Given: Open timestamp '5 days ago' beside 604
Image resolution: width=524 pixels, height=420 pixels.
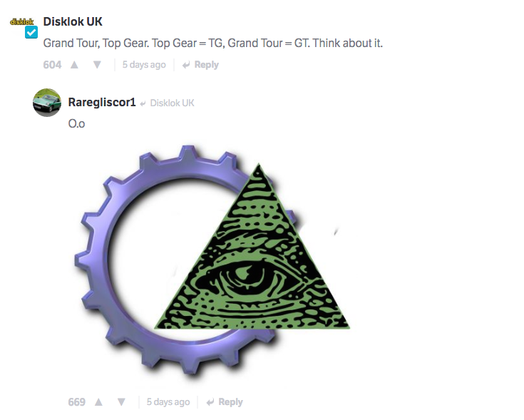Looking at the screenshot, I should [x=144, y=64].
